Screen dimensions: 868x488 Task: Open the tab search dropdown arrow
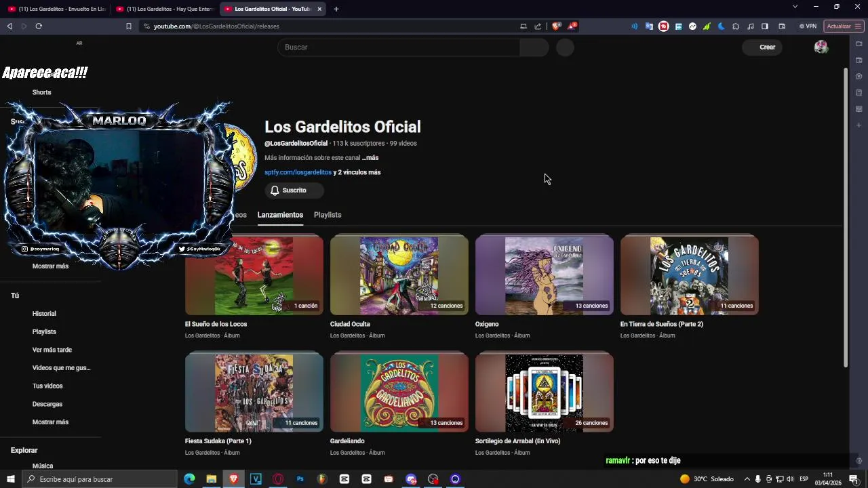click(x=795, y=7)
